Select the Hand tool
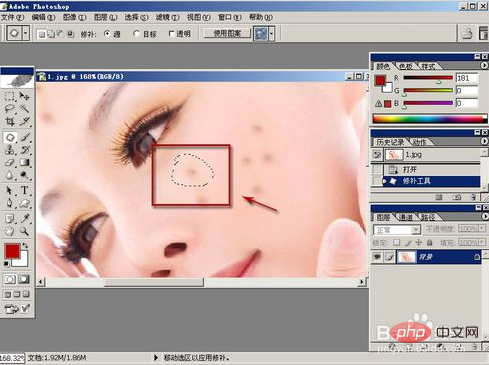The height and width of the screenshot is (365, 489). coord(10,231)
